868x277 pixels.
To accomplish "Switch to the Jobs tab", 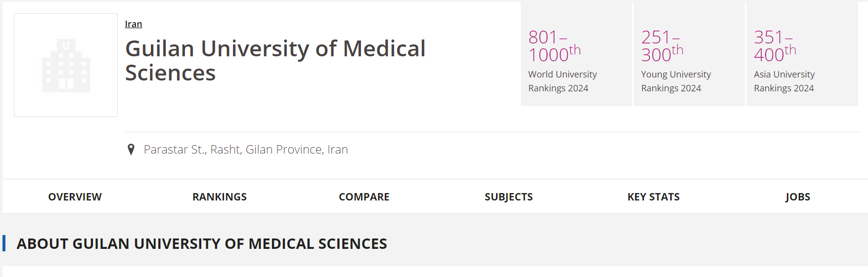I will [797, 197].
